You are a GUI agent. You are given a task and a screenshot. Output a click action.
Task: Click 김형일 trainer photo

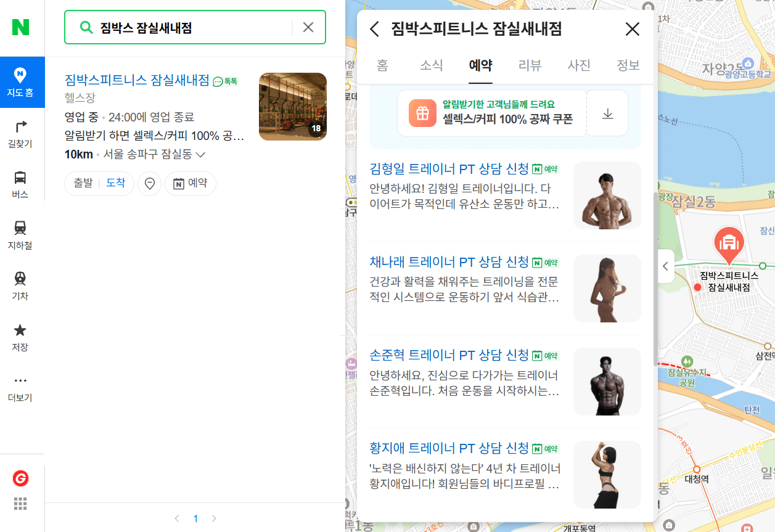(607, 195)
